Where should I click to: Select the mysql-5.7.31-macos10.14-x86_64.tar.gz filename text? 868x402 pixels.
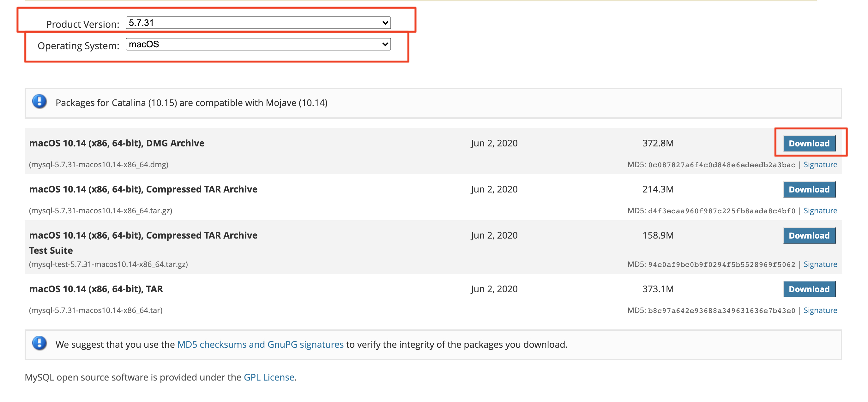coord(100,211)
